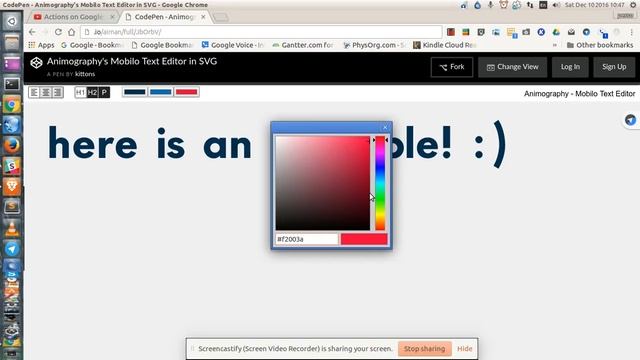This screenshot has height=360, width=640.
Task: Click the blue K circle extension icon
Action: tap(541, 32)
